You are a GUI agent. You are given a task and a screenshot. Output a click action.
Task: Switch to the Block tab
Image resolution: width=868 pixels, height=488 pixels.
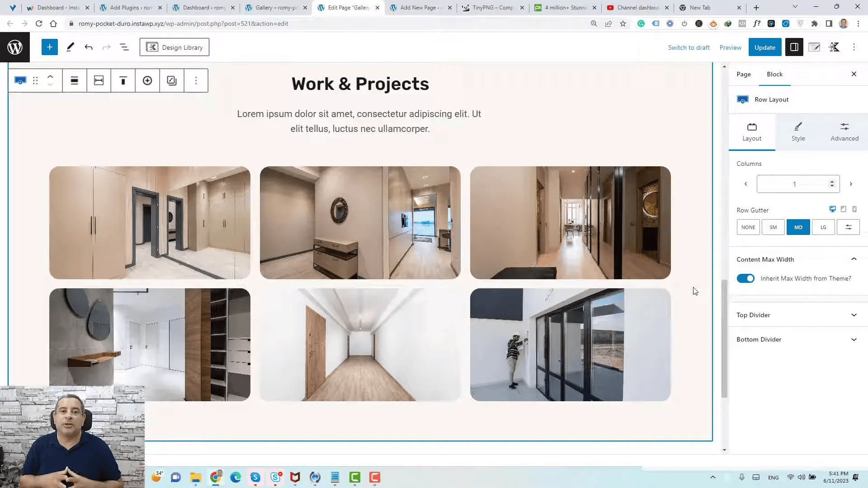point(774,74)
